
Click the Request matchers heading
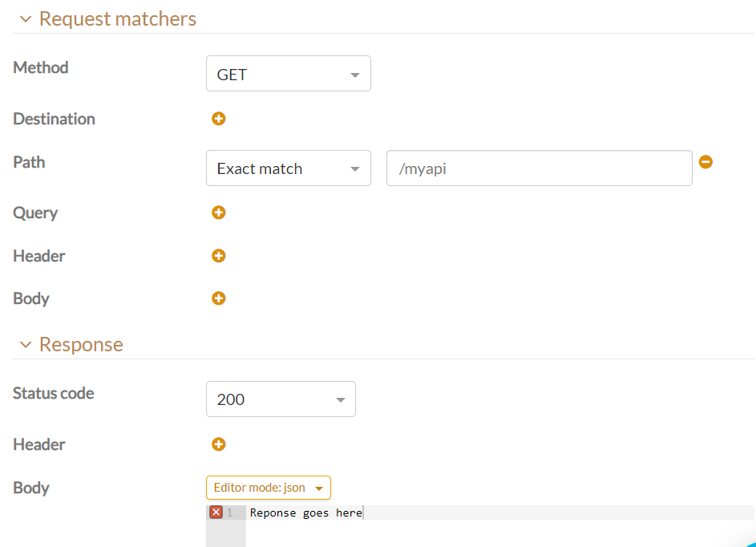pos(118,19)
